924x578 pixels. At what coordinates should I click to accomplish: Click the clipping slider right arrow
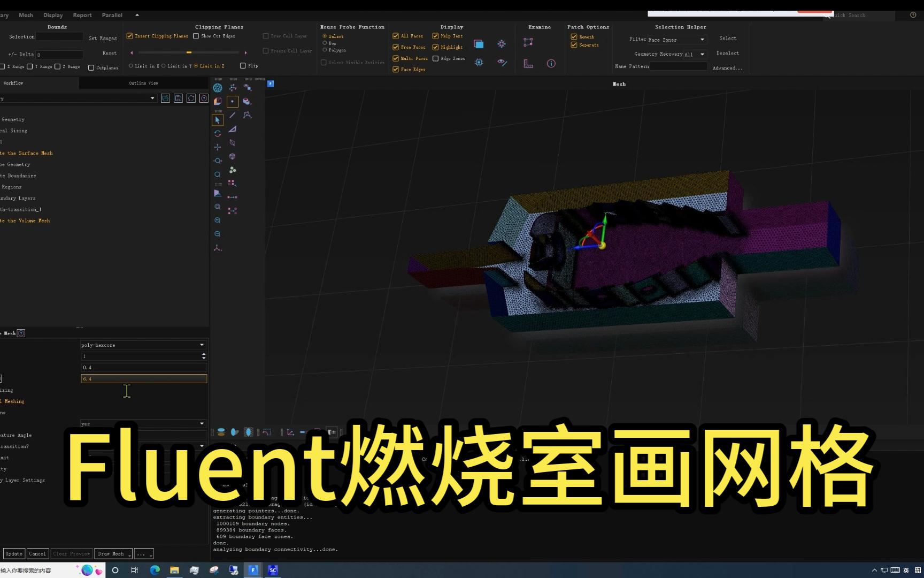click(x=245, y=52)
